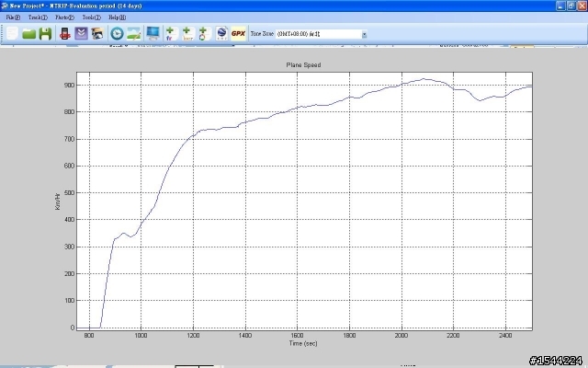Image resolution: width=588 pixels, height=368 pixels.
Task: Open the Time Zone dropdown arrow
Action: [x=364, y=35]
